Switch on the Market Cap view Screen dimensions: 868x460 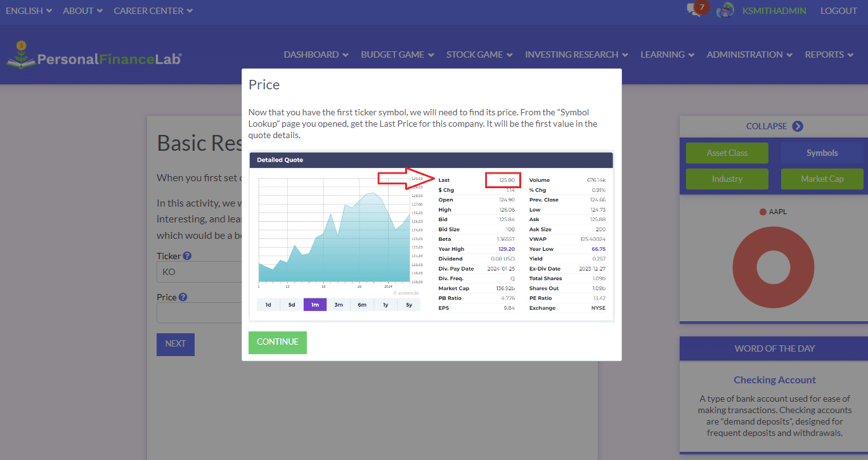822,179
